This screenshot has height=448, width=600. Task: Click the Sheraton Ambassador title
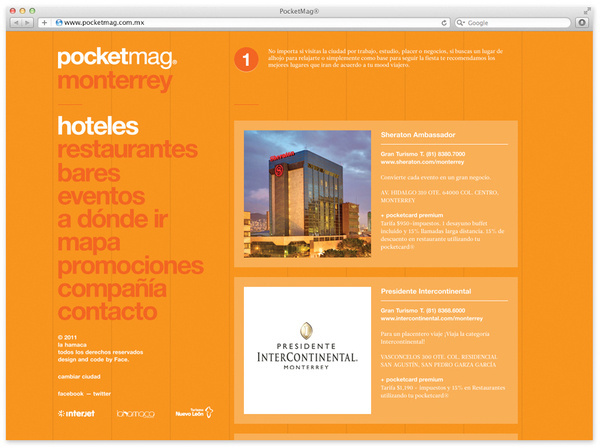418,135
